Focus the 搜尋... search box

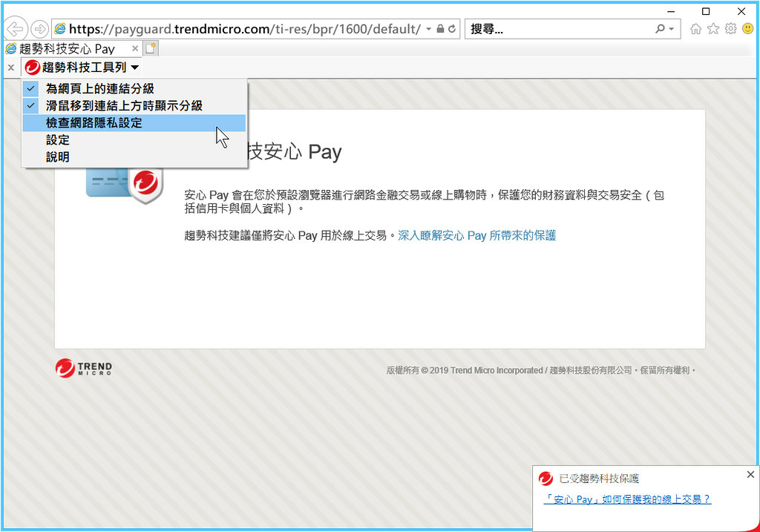tap(560, 29)
